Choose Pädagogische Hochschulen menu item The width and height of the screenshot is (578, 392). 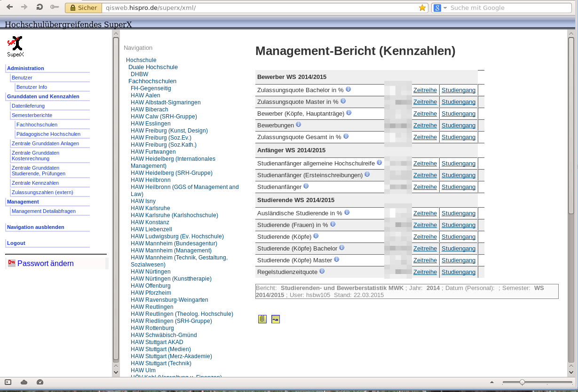(48, 134)
